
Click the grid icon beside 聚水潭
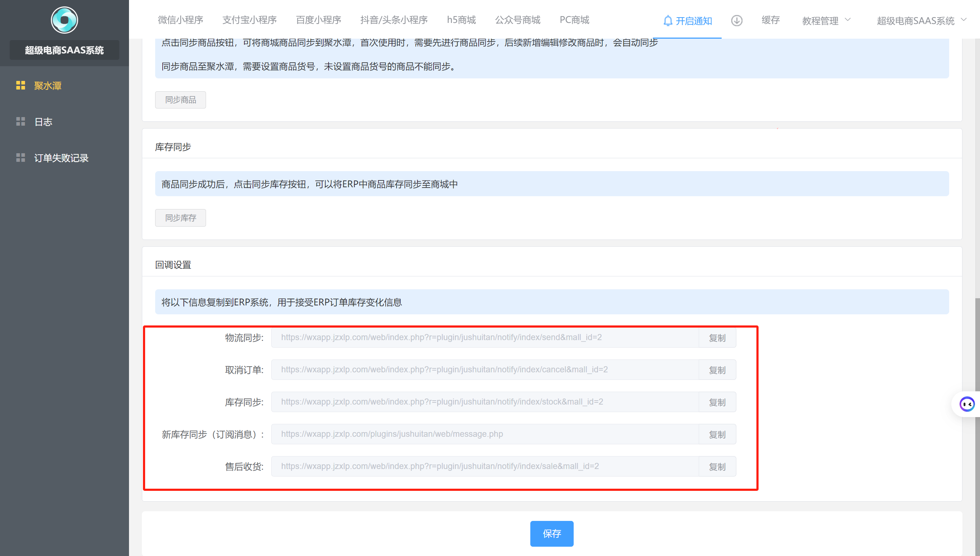(21, 85)
